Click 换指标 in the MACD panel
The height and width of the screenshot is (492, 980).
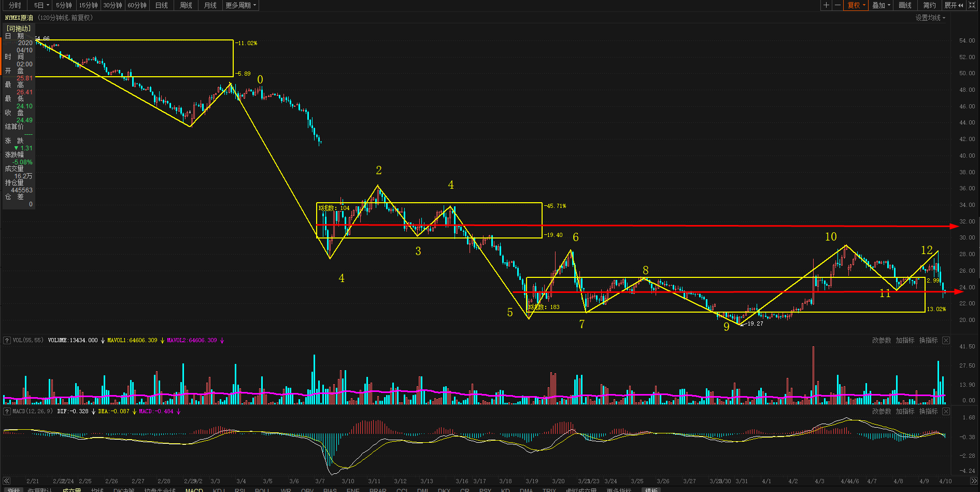click(x=928, y=412)
